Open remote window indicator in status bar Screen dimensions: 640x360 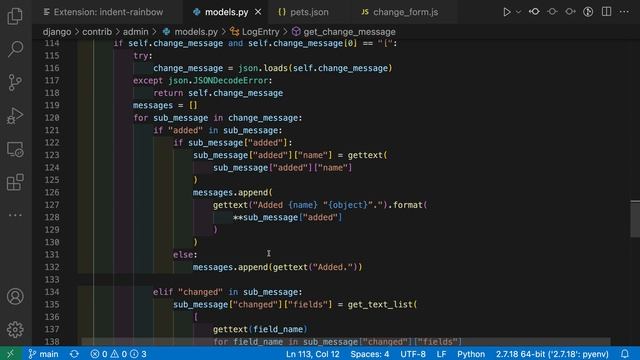(10, 354)
